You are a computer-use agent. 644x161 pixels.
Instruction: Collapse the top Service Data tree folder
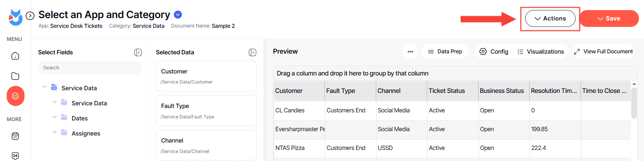tap(44, 87)
